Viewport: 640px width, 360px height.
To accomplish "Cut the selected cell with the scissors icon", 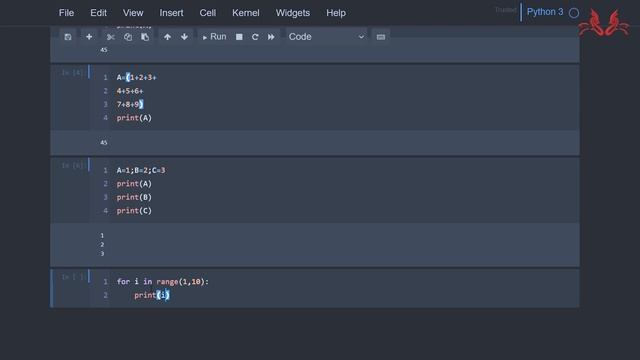I will tap(111, 37).
